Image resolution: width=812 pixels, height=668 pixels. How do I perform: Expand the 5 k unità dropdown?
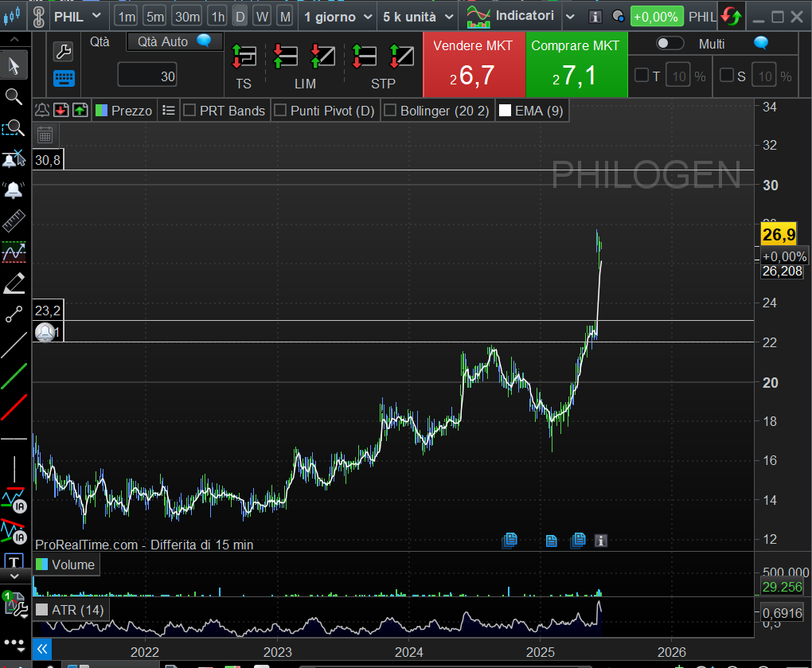[418, 17]
